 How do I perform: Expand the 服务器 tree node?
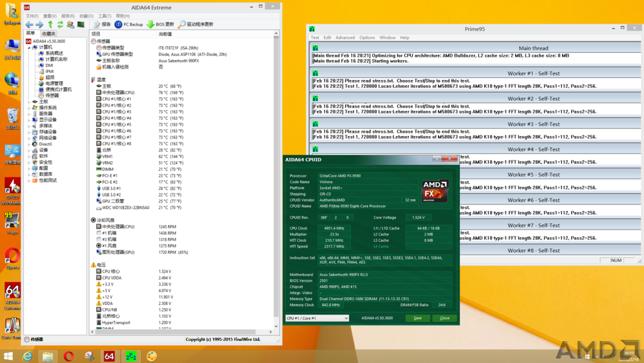point(29,113)
